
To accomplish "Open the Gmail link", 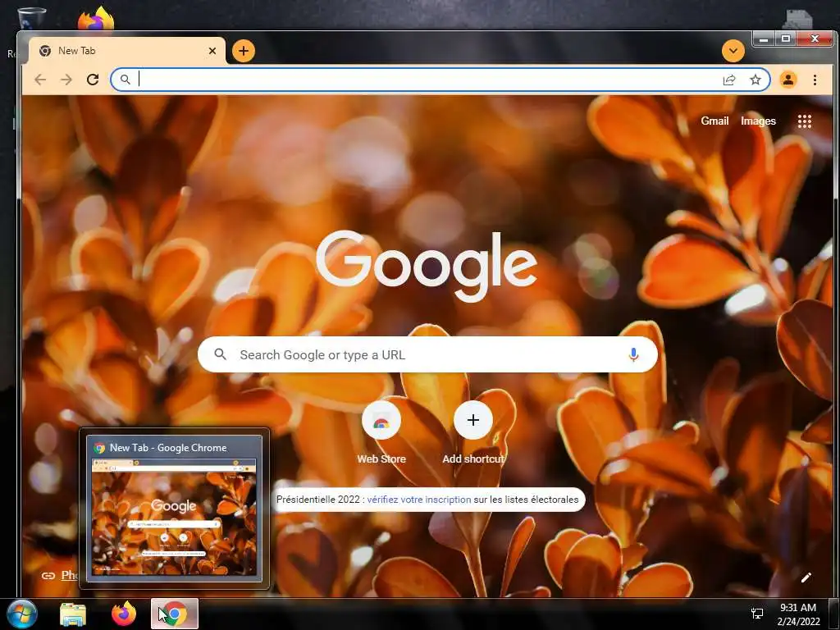I will pyautogui.click(x=714, y=121).
